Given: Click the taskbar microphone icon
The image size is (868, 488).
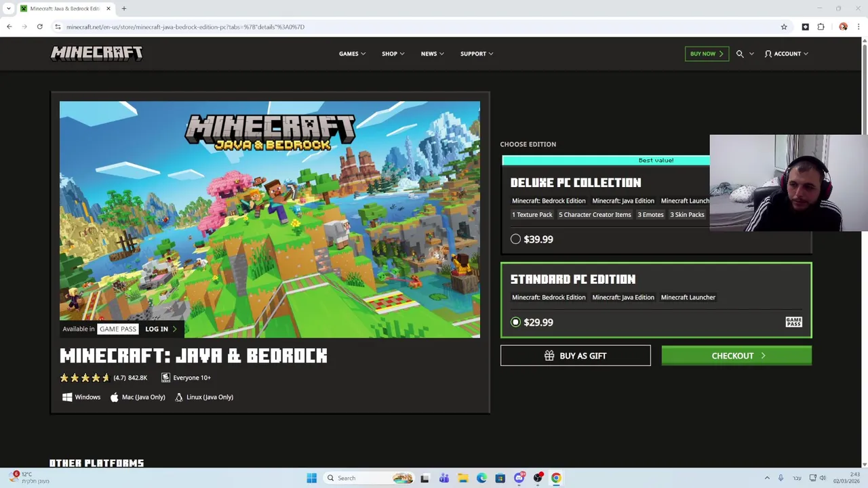Looking at the screenshot, I should (781, 478).
